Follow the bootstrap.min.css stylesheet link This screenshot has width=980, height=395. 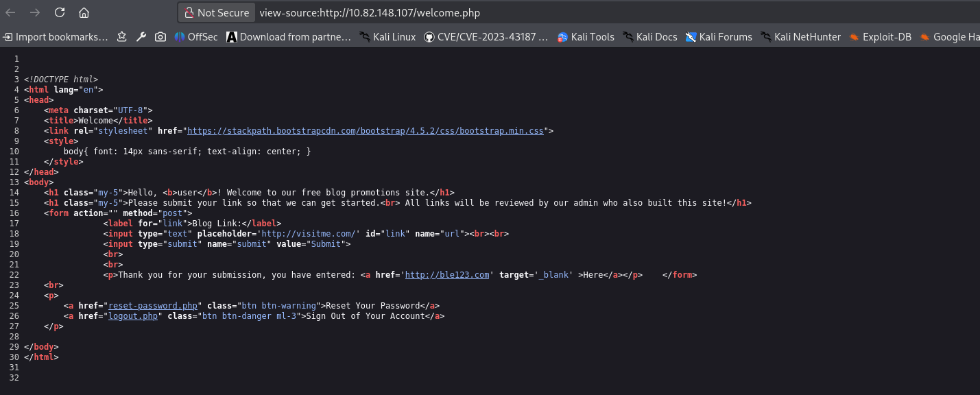365,130
